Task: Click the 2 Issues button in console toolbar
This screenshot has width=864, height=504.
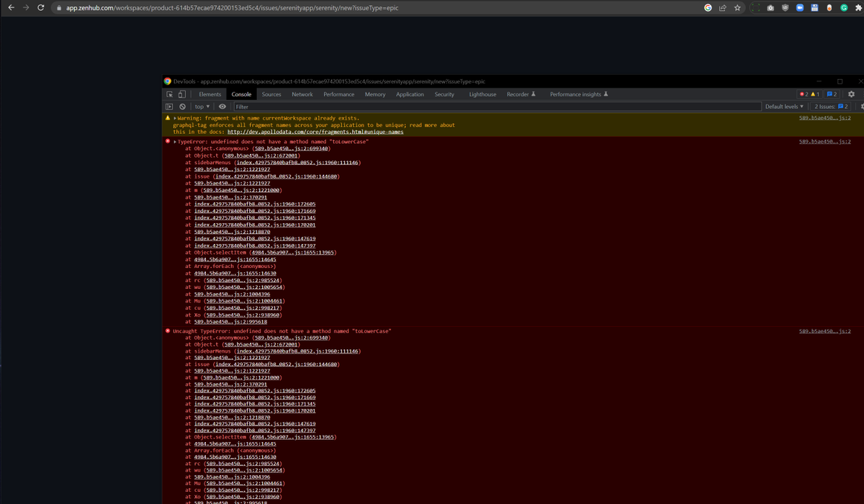Action: (x=832, y=107)
